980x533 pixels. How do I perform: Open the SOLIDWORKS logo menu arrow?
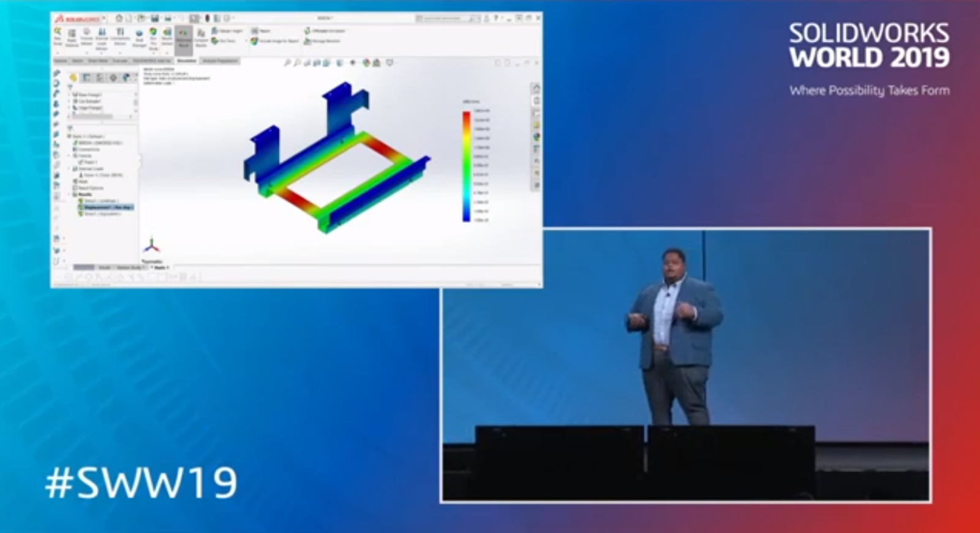104,18
